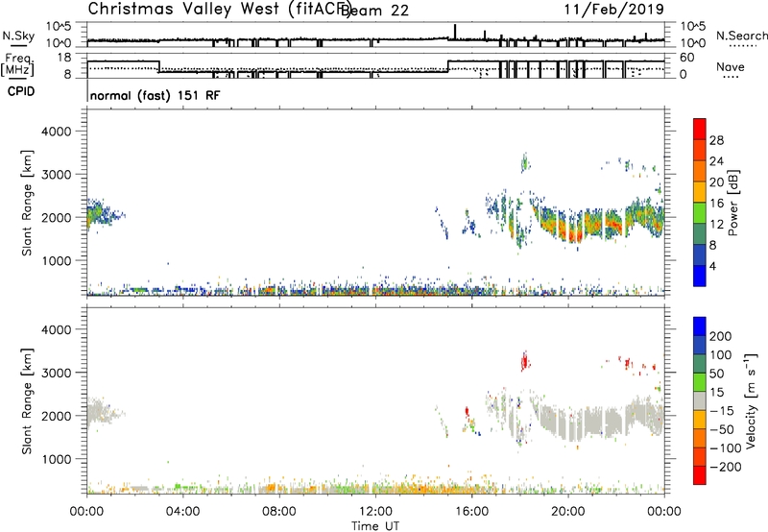Select the '12' label on the Power colorbar
768x532 pixels.
(x=716, y=225)
